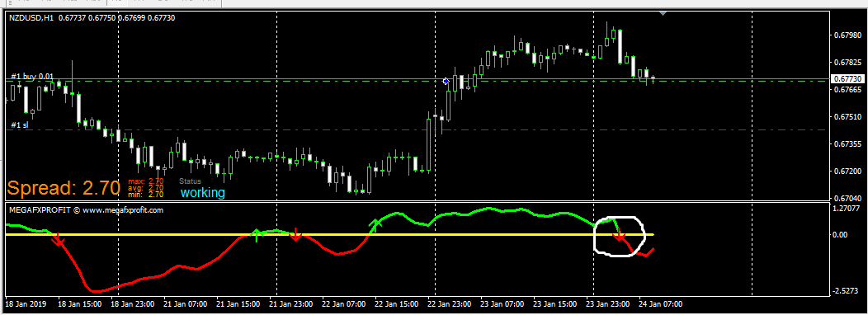The width and height of the screenshot is (868, 315).
Task: Click the green up arrow near 21 Jan 15:00
Action: pyautogui.click(x=256, y=235)
